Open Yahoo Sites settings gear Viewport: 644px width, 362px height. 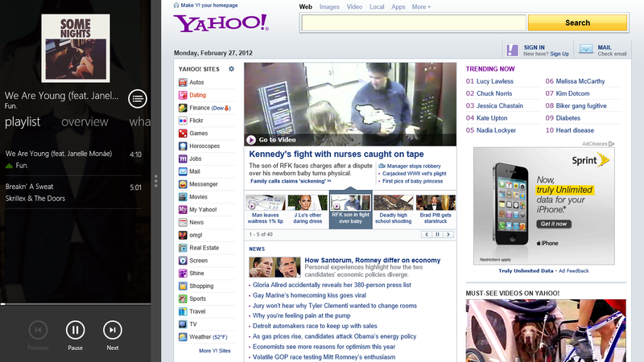(x=231, y=69)
